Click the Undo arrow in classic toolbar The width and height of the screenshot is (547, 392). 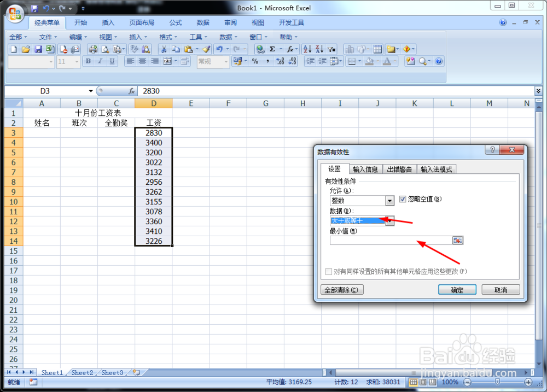click(219, 49)
